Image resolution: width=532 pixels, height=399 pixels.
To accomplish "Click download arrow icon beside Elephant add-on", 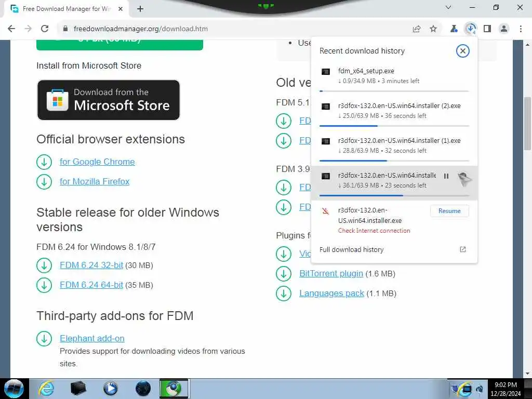I will (x=44, y=339).
